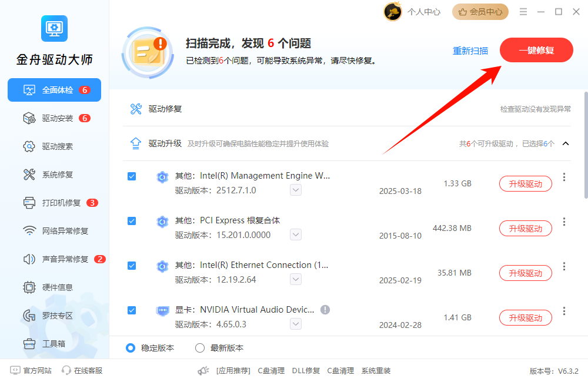Click the 声音异常修复 speaker icon
This screenshot has height=382, width=588.
[x=29, y=259]
